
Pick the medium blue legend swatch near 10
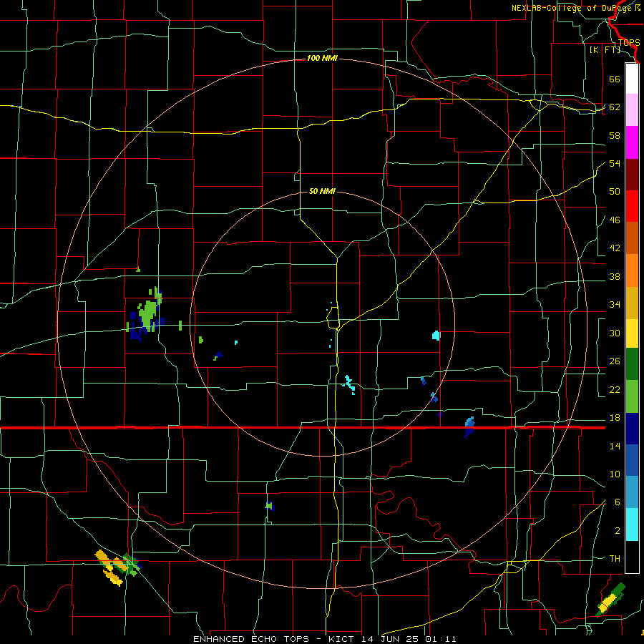click(632, 460)
